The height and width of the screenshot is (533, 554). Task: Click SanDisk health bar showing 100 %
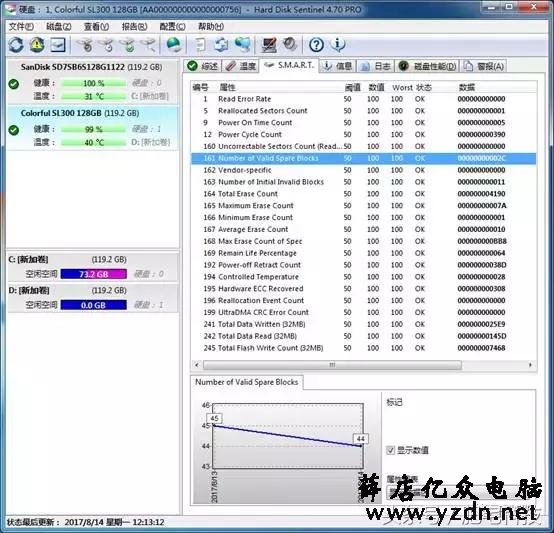(x=93, y=83)
